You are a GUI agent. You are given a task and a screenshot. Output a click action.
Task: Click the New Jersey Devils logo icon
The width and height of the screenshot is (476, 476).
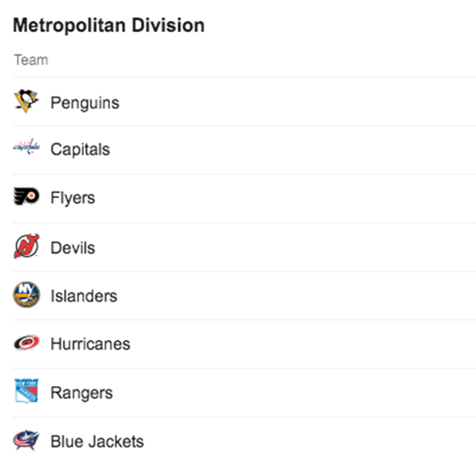pyautogui.click(x=26, y=246)
